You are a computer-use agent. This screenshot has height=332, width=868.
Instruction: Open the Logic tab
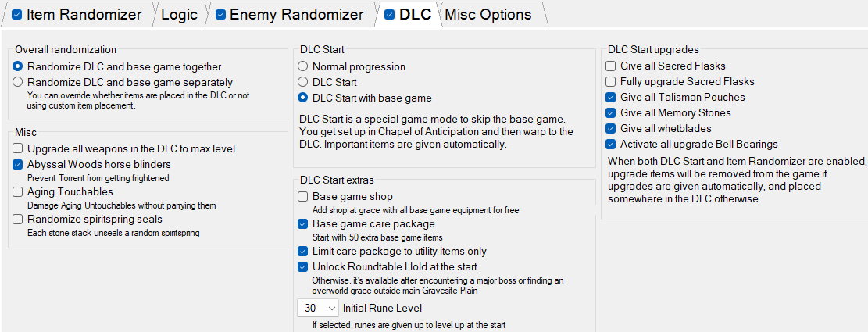[x=179, y=14]
